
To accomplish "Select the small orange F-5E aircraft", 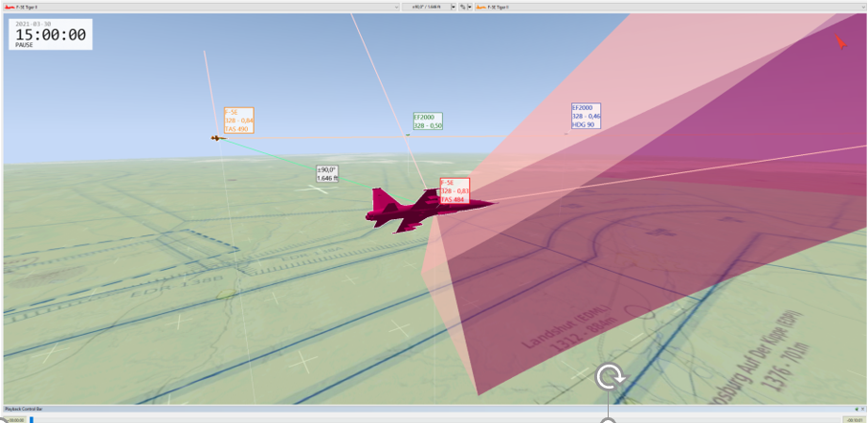I will pyautogui.click(x=217, y=138).
